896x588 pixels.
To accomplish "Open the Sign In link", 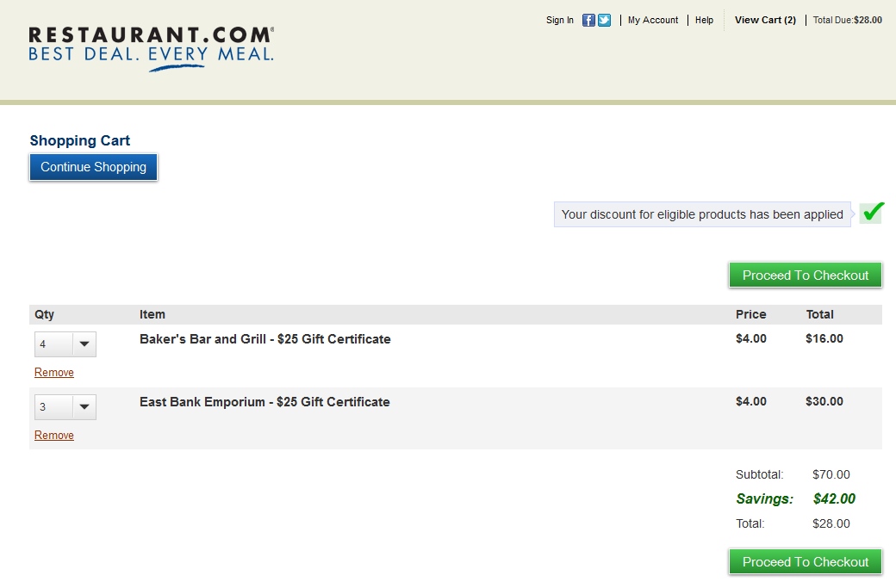I will 559,20.
